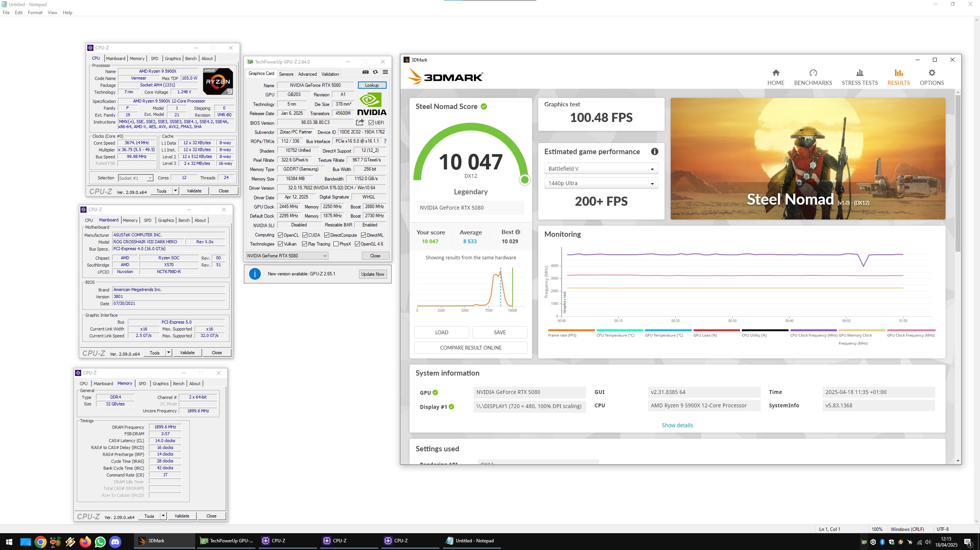Open the Notepad File menu
The image size is (980, 550).
pos(6,13)
